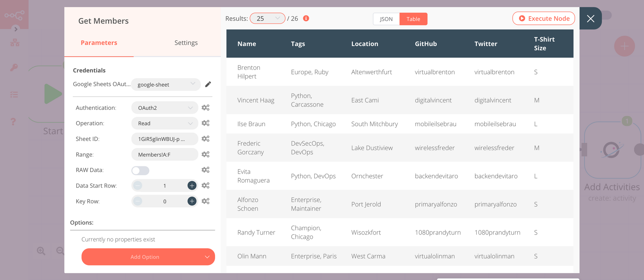The height and width of the screenshot is (280, 644).
Task: Click the Enterprise, Paris tags cell
Action: pyautogui.click(x=314, y=256)
